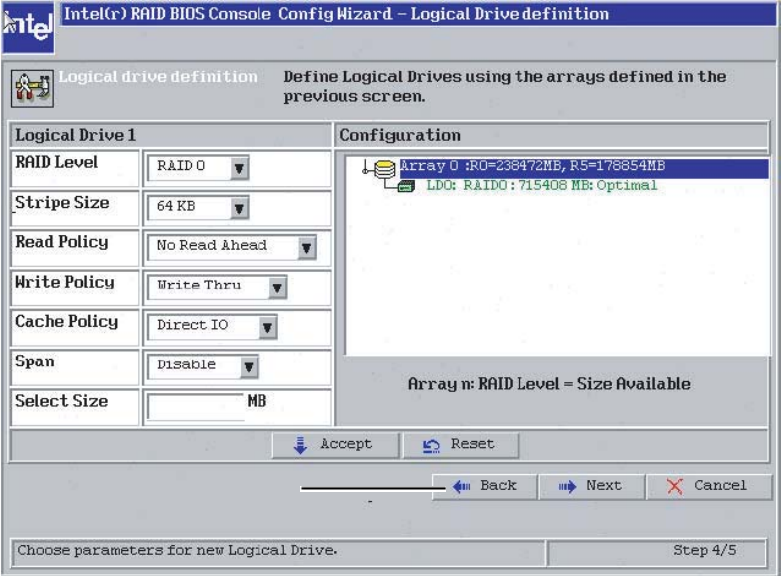Click the Accept button

335,445
